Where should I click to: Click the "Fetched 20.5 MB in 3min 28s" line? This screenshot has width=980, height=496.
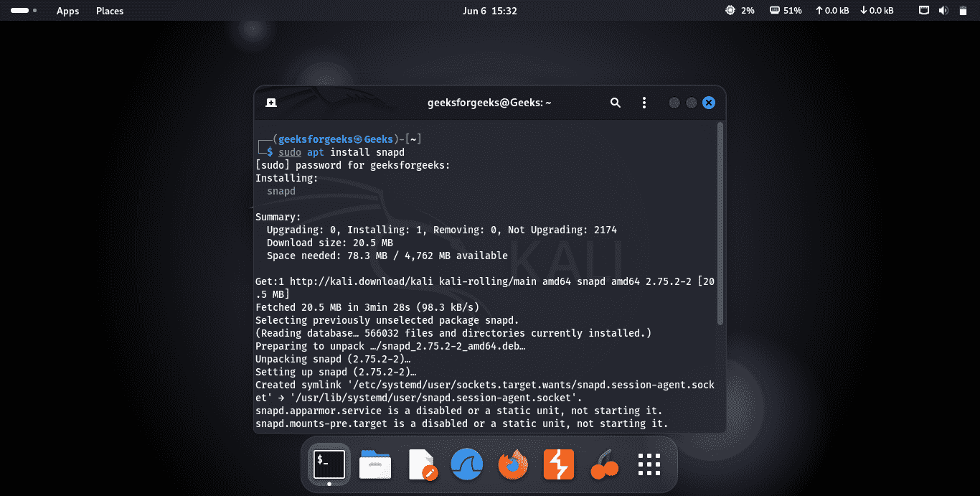pyautogui.click(x=367, y=307)
